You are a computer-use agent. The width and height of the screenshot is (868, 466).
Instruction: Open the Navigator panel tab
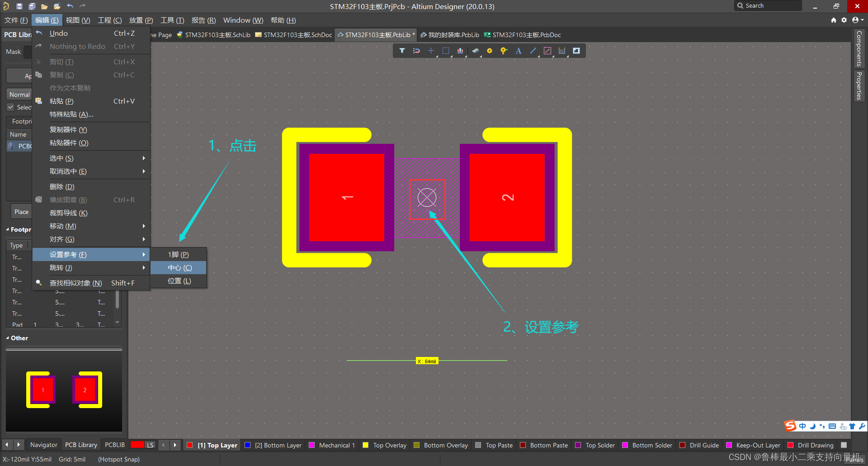pos(43,445)
